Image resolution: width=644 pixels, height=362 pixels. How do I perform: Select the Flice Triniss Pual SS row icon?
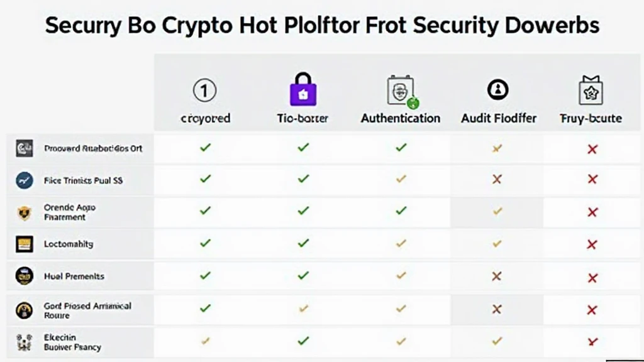coord(25,180)
